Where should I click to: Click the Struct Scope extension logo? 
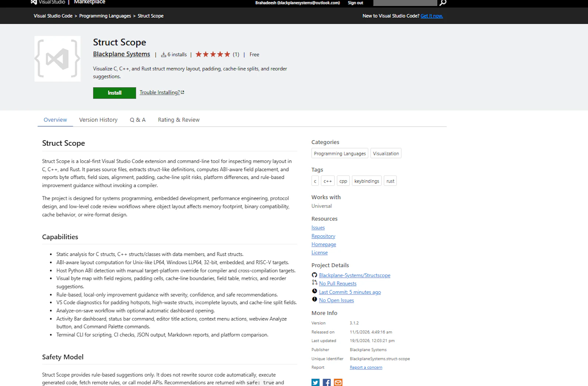click(x=57, y=59)
